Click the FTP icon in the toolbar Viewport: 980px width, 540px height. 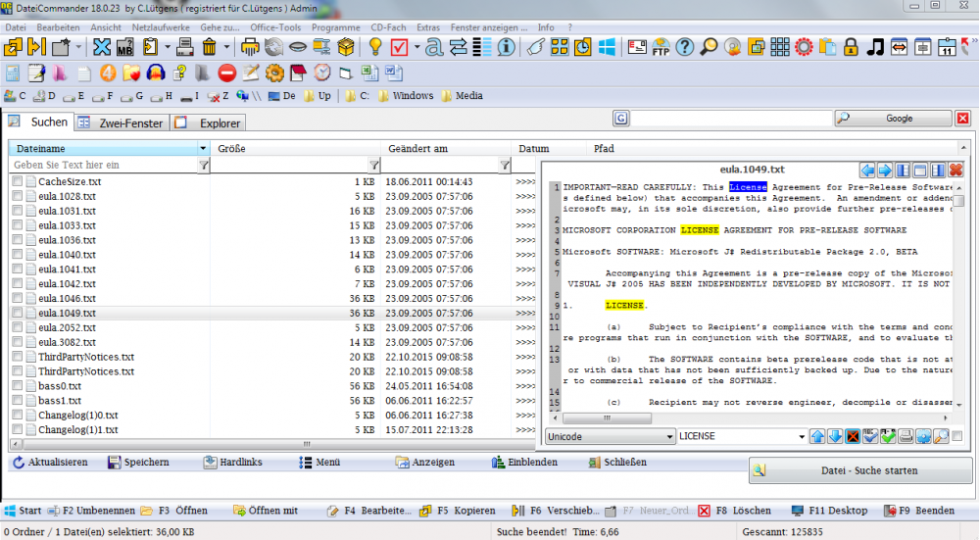click(x=661, y=47)
